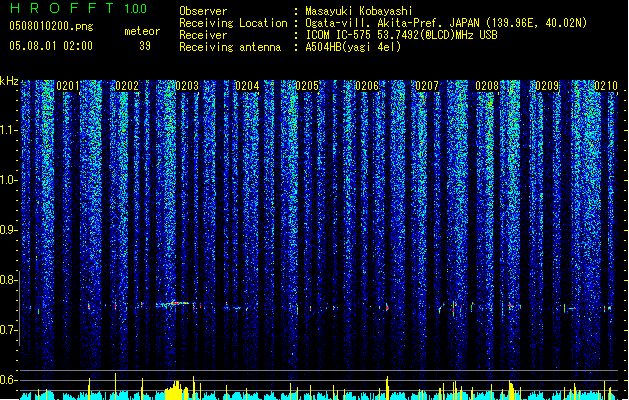Click the 0202 time marker

point(127,86)
